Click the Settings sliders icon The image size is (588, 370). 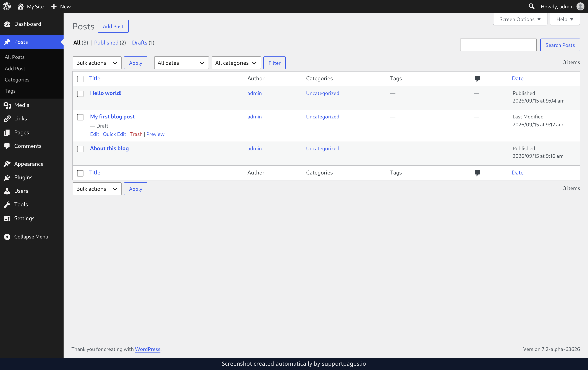coord(7,218)
